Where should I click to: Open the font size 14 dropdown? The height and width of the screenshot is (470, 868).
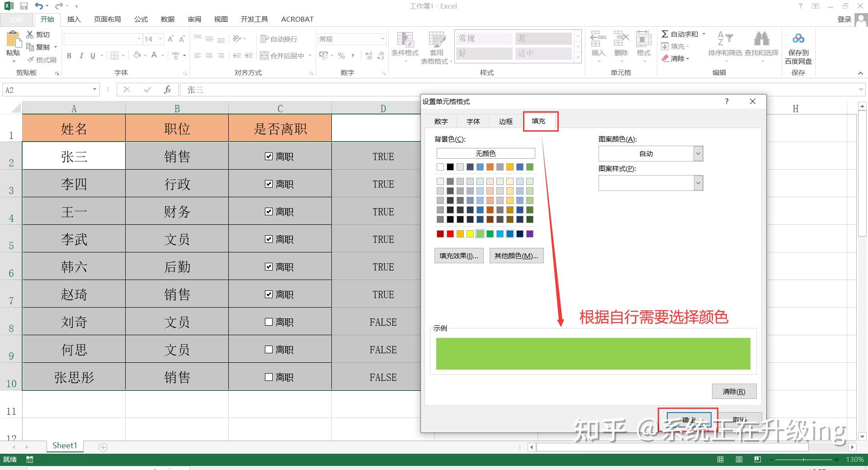point(160,39)
